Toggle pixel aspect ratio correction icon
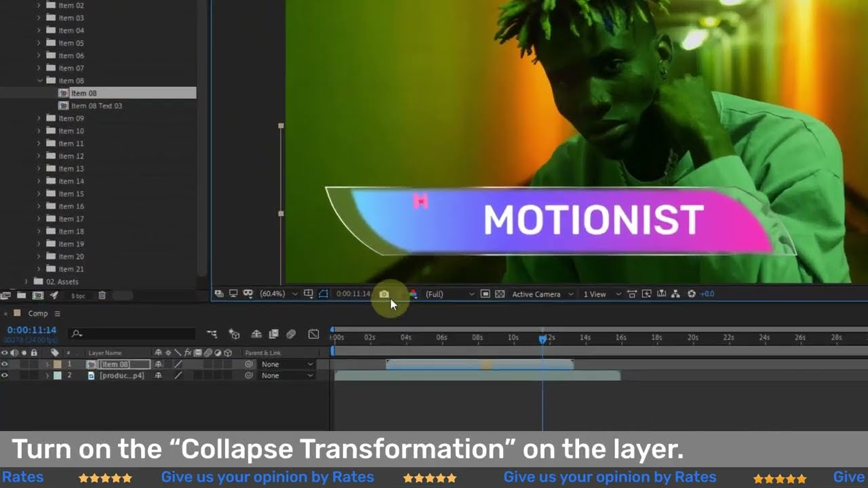 (632, 294)
